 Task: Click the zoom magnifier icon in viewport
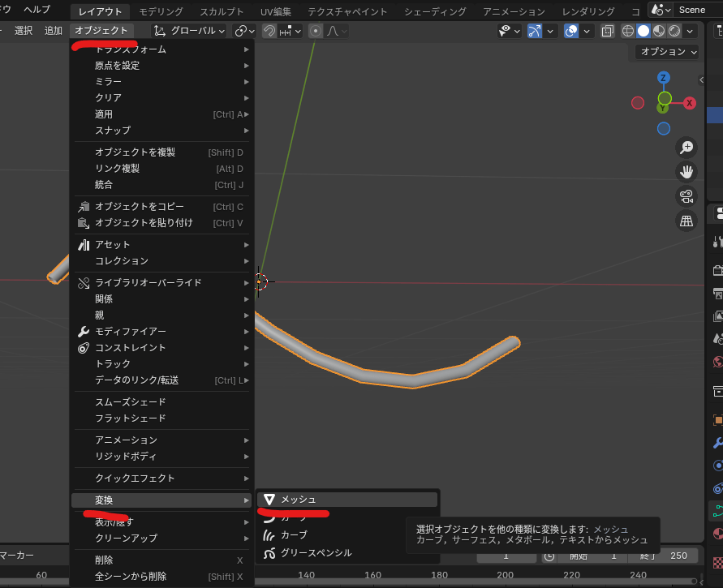click(x=686, y=147)
